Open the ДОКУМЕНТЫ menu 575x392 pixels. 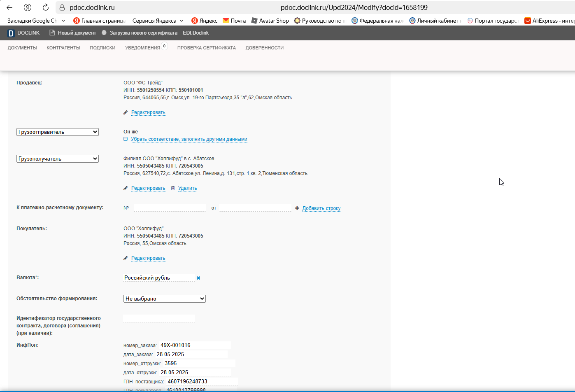tap(22, 48)
